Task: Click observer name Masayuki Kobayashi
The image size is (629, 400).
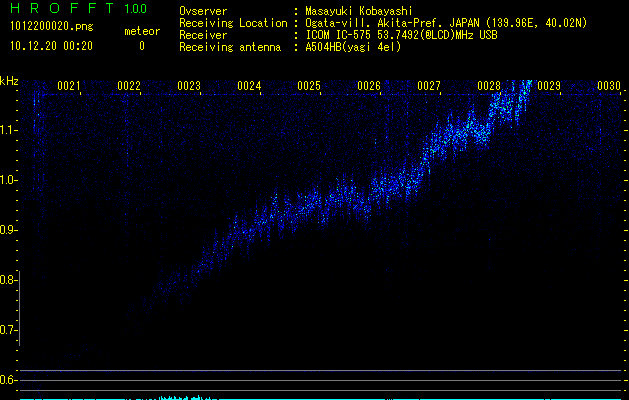Action: tap(359, 11)
